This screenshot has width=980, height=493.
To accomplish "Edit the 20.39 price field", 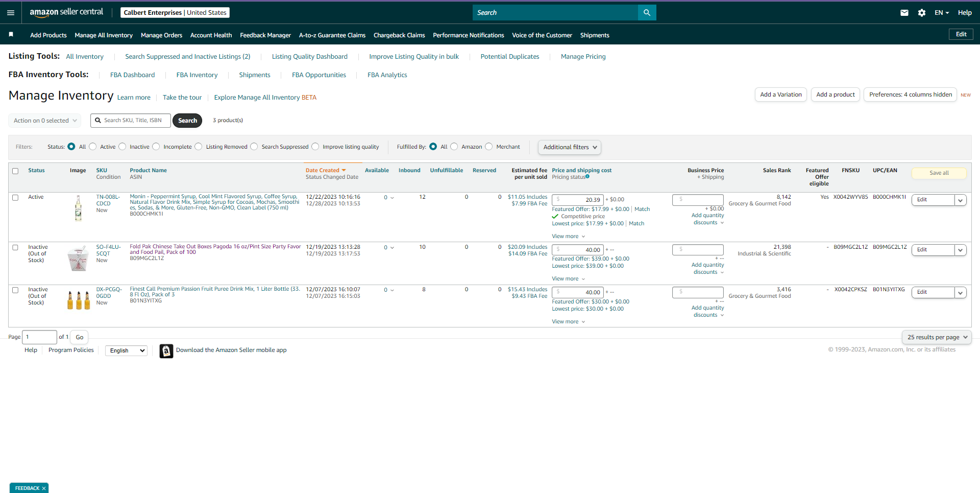I will point(578,200).
